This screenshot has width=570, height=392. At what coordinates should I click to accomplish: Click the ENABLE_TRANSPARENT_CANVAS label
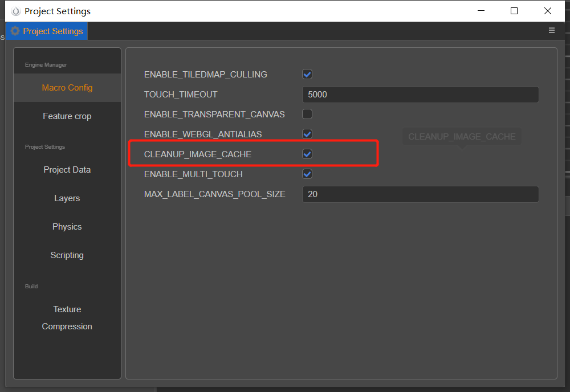point(214,114)
